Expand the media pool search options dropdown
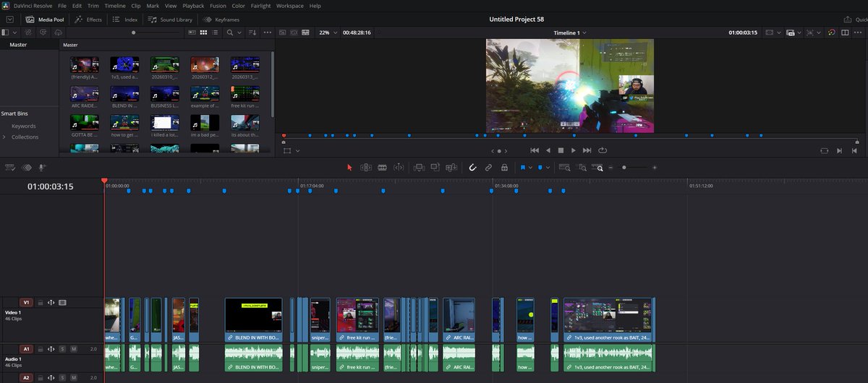868x383 pixels. (239, 33)
